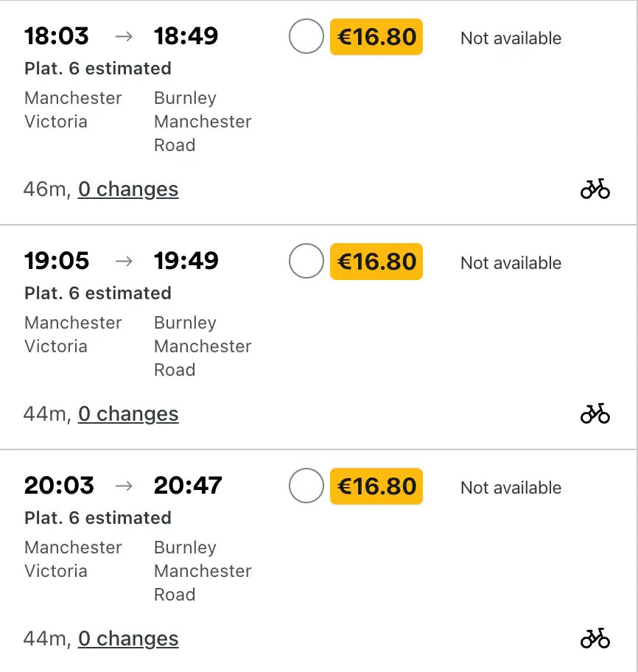The image size is (638, 672).
Task: Click Plat. 6 estimated under 19:05
Action: click(98, 293)
